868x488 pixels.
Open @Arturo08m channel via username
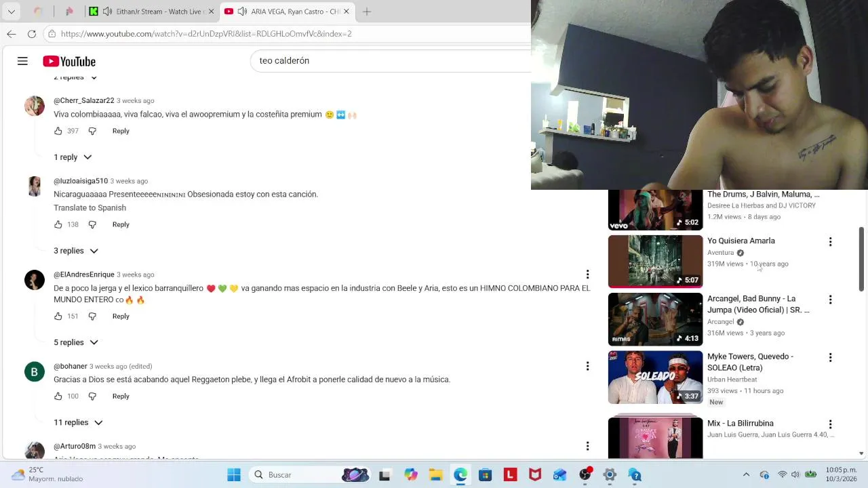click(75, 447)
